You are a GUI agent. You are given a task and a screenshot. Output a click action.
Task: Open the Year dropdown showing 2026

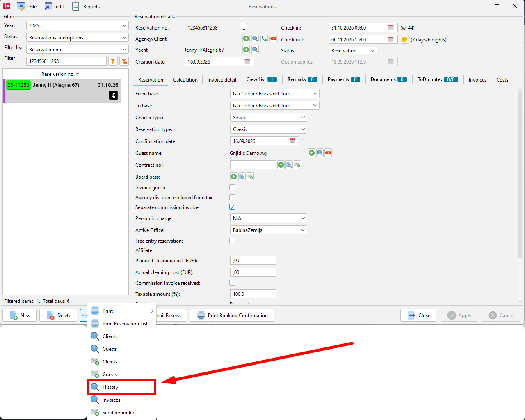coord(78,25)
